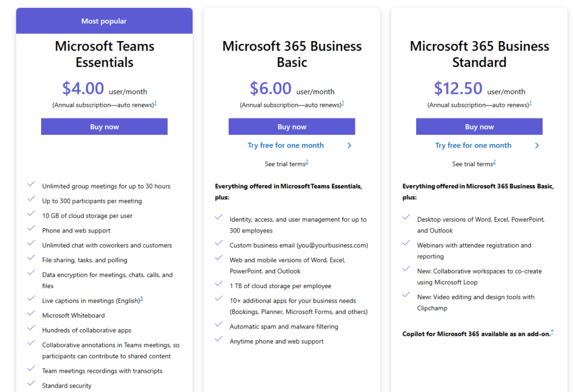
Task: Click the checkmark beside Automatic spam and malware filtering
Action: click(x=218, y=324)
